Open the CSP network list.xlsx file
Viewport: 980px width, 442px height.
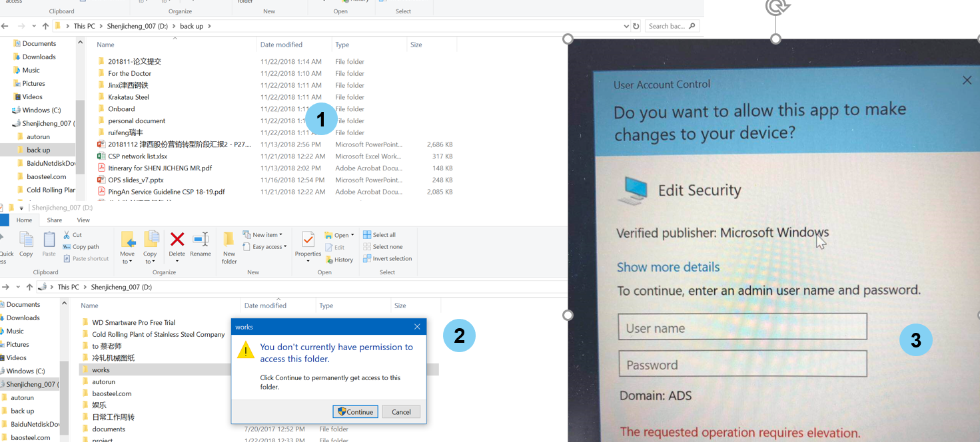pos(137,156)
